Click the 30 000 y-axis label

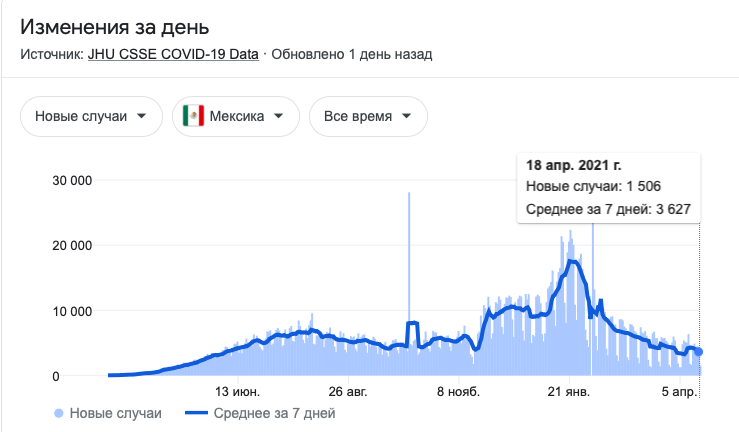(x=72, y=181)
